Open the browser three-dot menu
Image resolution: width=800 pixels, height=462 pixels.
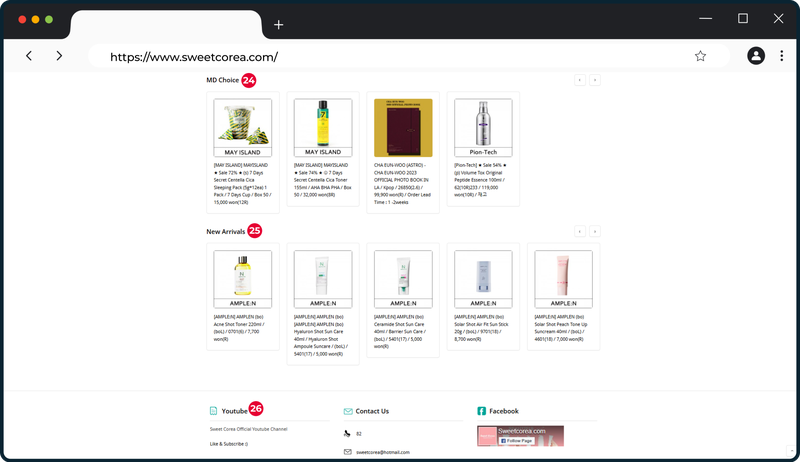(782, 56)
